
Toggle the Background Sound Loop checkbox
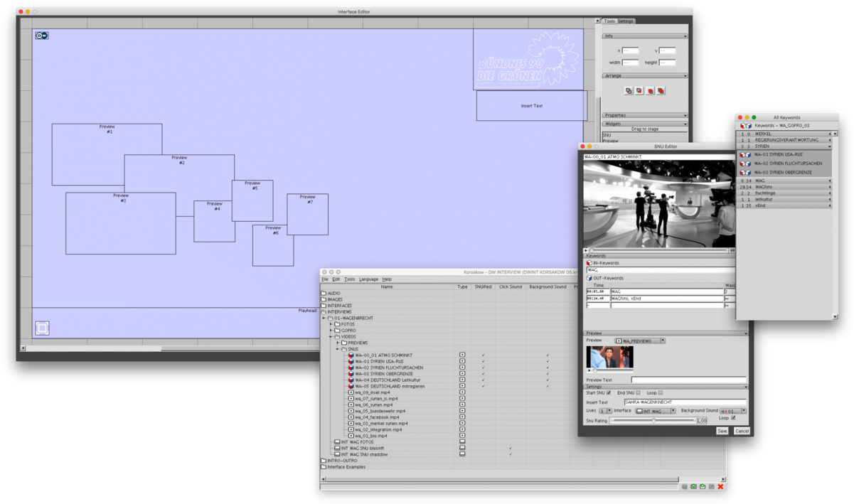(733, 418)
